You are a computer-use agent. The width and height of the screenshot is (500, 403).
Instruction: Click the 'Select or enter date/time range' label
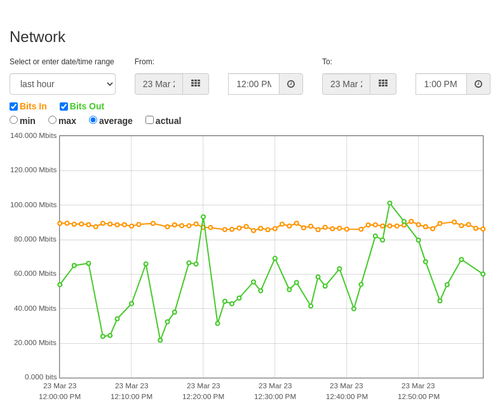coord(62,62)
